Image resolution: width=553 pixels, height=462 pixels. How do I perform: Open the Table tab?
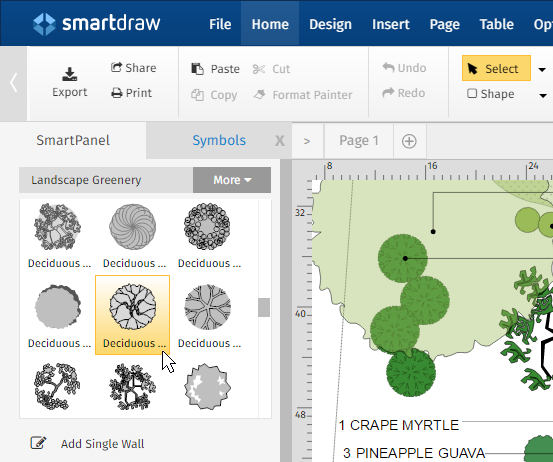pyautogui.click(x=497, y=24)
